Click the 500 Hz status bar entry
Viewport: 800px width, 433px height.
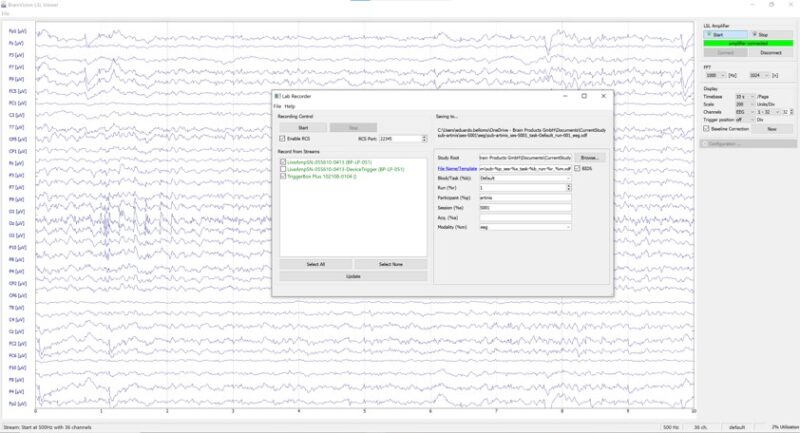point(671,427)
